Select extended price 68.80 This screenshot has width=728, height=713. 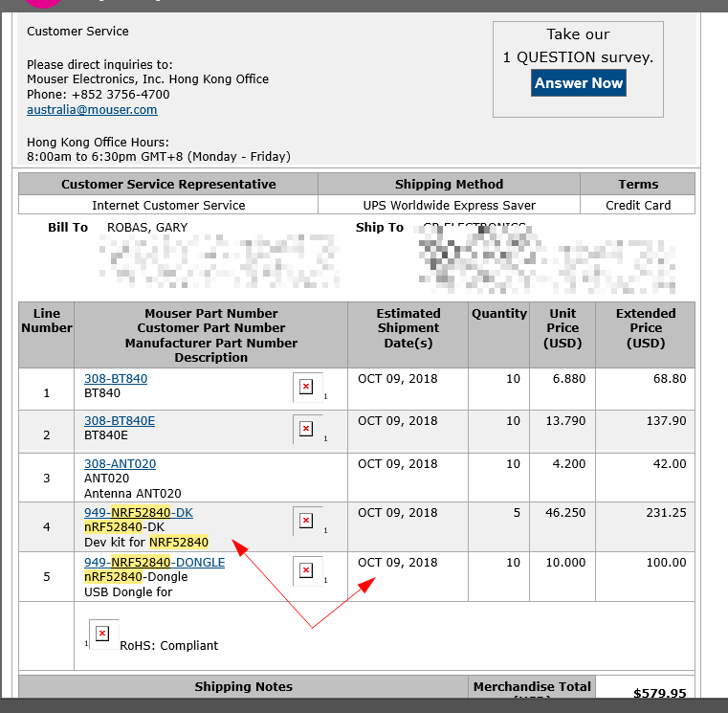pos(670,379)
